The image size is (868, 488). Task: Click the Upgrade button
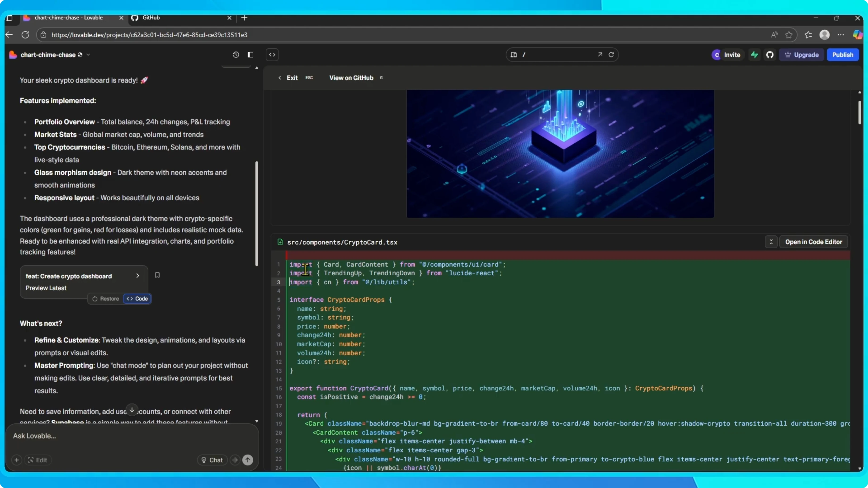802,54
